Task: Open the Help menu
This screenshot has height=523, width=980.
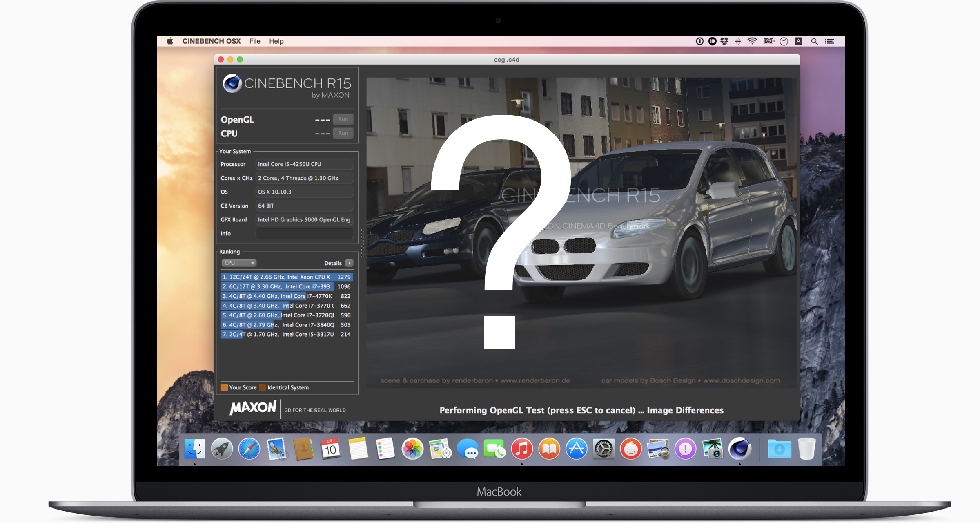Action: click(276, 41)
